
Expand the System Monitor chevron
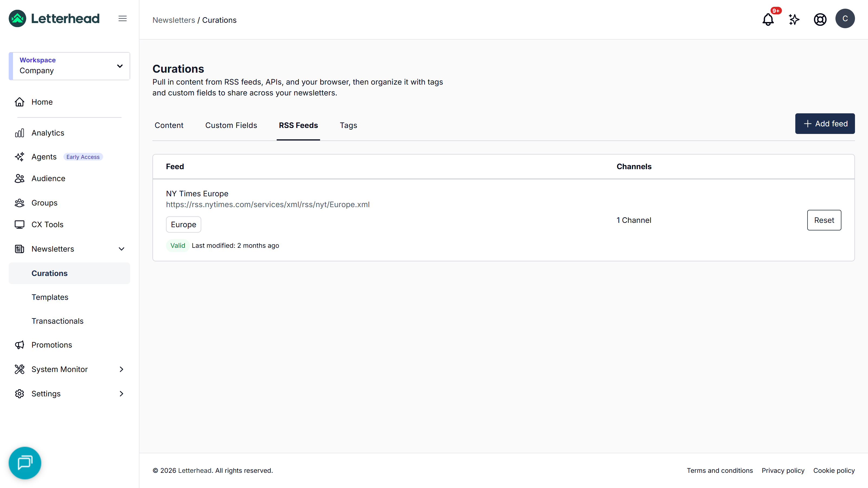pyautogui.click(x=122, y=369)
